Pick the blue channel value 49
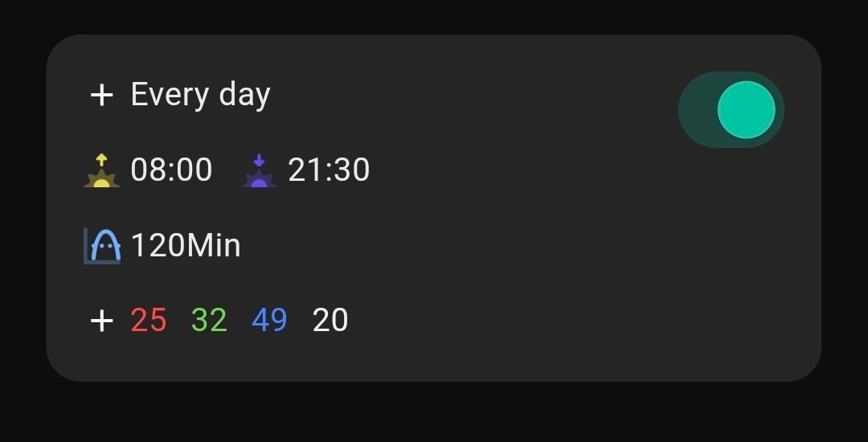This screenshot has width=868, height=442. click(269, 321)
